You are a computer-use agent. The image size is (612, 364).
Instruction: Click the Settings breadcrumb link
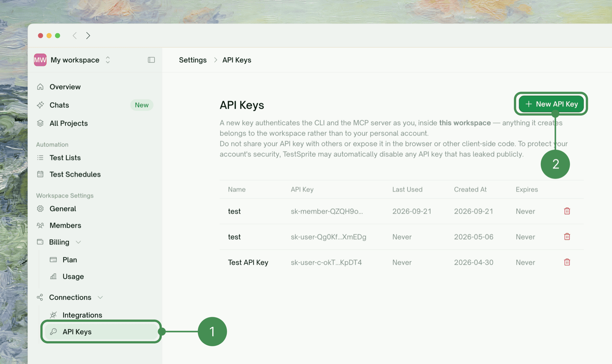point(193,60)
